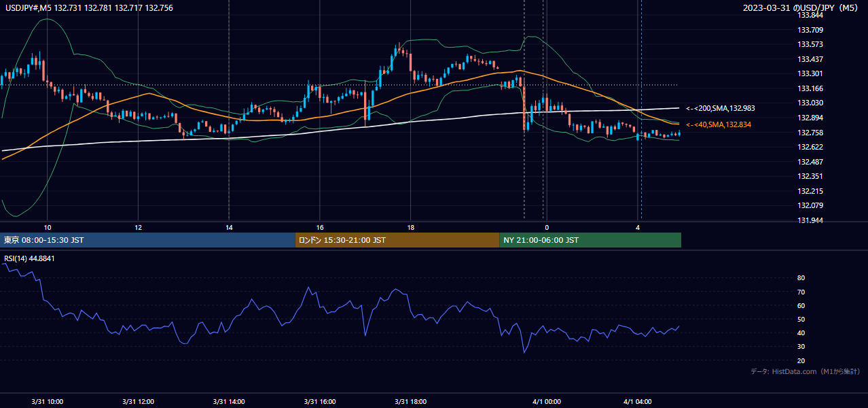
Task: Select the ロンドン 15:30-21:00 JST session bar
Action: [x=397, y=240]
